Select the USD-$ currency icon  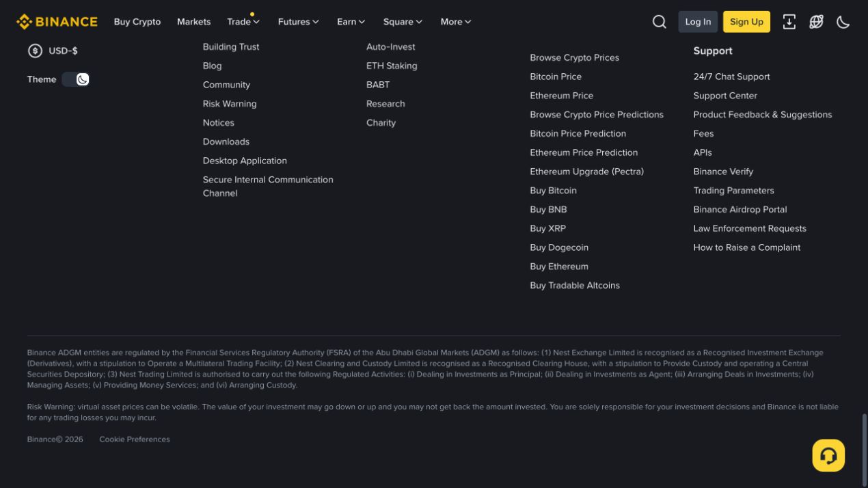tap(35, 51)
